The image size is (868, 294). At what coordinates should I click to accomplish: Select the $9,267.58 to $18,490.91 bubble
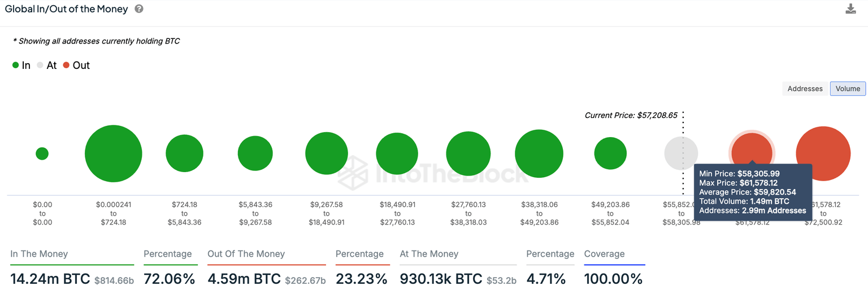pos(327,153)
